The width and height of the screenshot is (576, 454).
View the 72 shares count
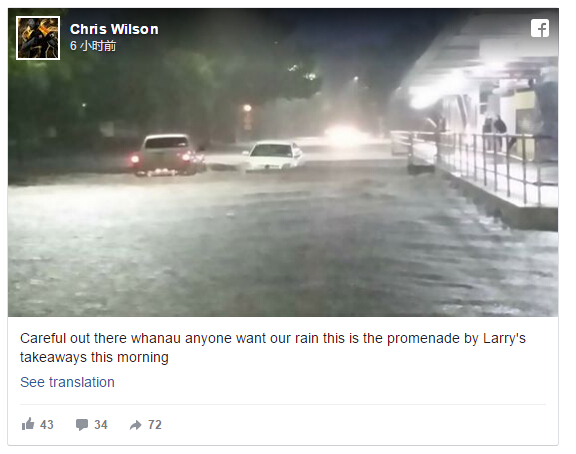155,425
